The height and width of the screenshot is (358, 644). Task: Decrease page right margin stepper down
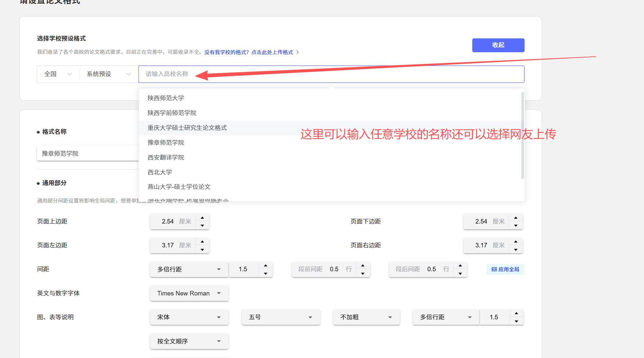click(x=516, y=249)
